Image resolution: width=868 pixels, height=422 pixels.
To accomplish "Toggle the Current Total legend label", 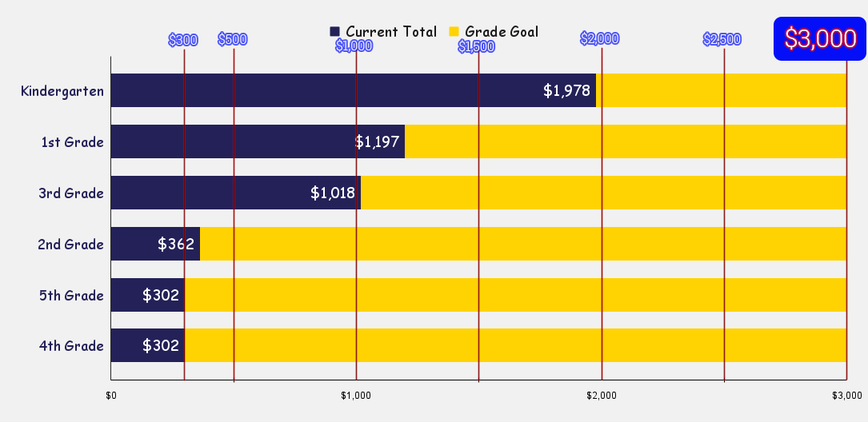I will (391, 32).
